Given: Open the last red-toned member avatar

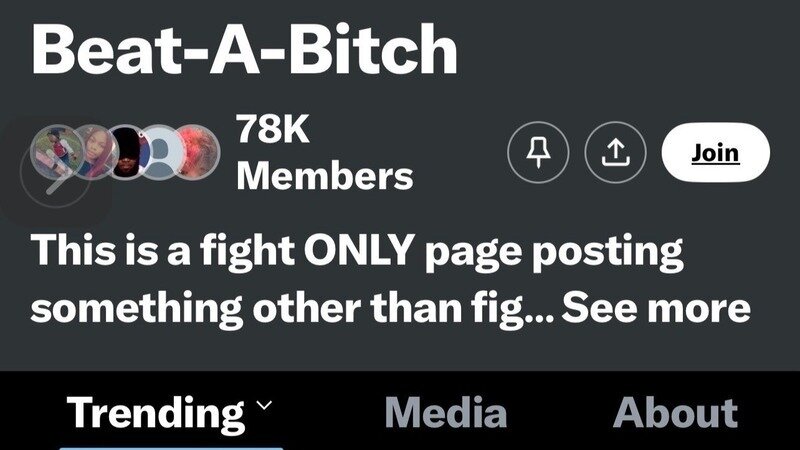Looking at the screenshot, I should coord(199,152).
